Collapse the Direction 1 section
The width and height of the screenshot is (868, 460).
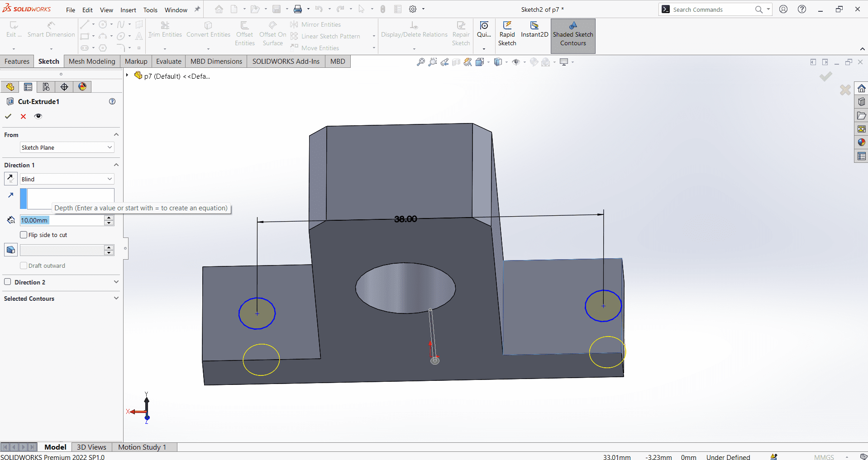(x=116, y=165)
